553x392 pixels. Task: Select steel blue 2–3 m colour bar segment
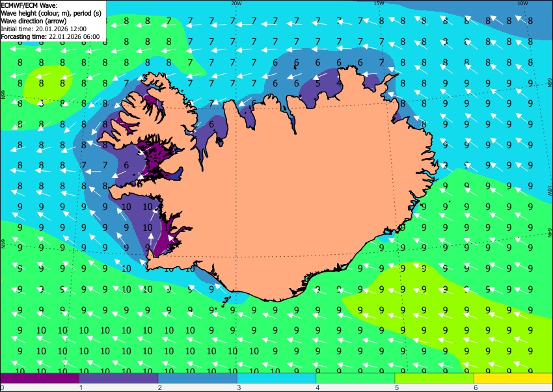(198, 378)
